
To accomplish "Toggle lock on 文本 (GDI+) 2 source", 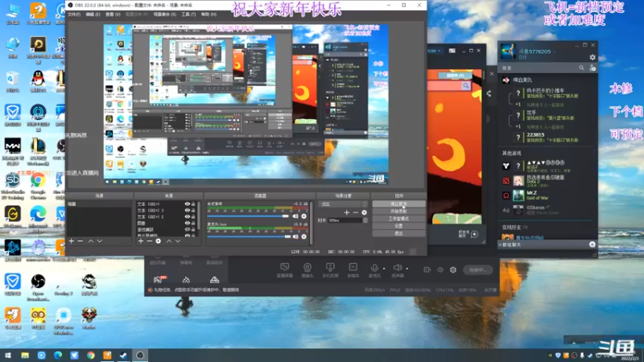I will click(193, 216).
